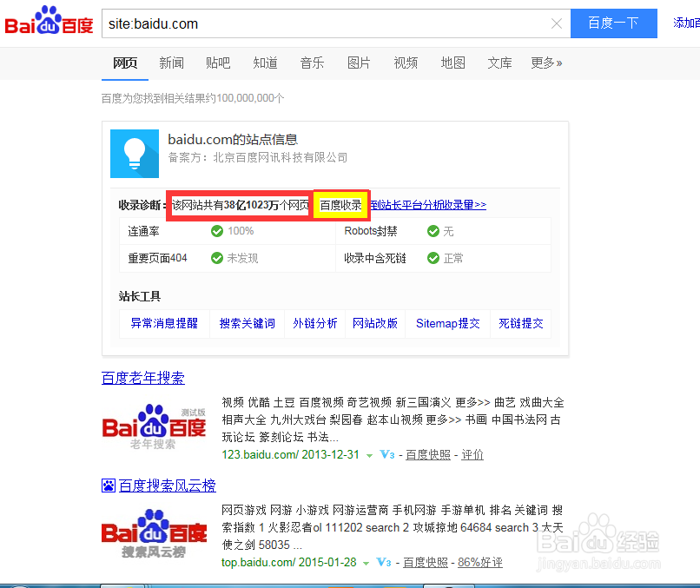Image resolution: width=700 pixels, height=588 pixels.
Task: Switch to the 新闻 tab
Action: (x=171, y=63)
